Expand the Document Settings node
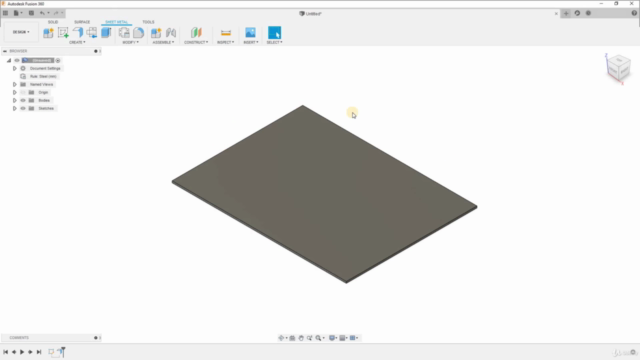640x360 pixels. tap(15, 69)
